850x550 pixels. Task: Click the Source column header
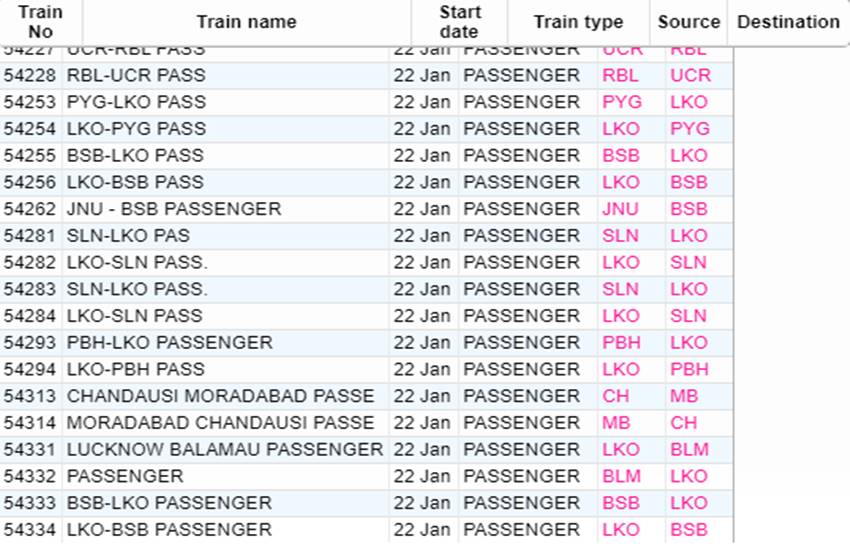[688, 22]
